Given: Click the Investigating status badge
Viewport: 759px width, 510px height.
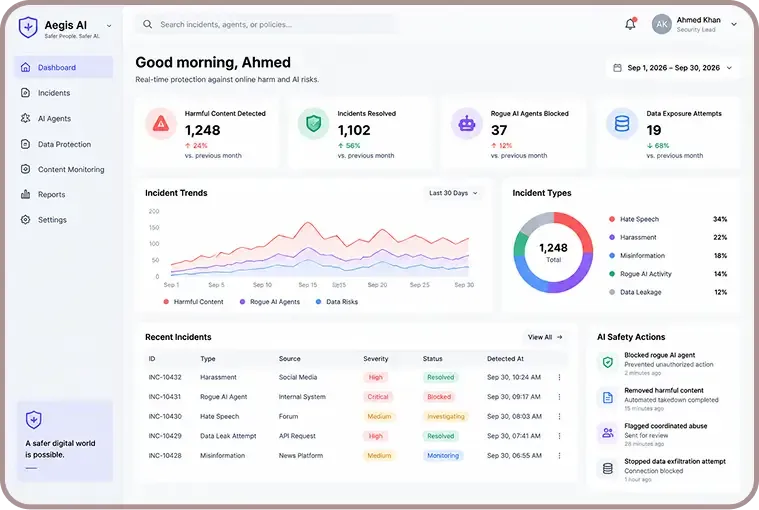Looking at the screenshot, I should [x=446, y=417].
